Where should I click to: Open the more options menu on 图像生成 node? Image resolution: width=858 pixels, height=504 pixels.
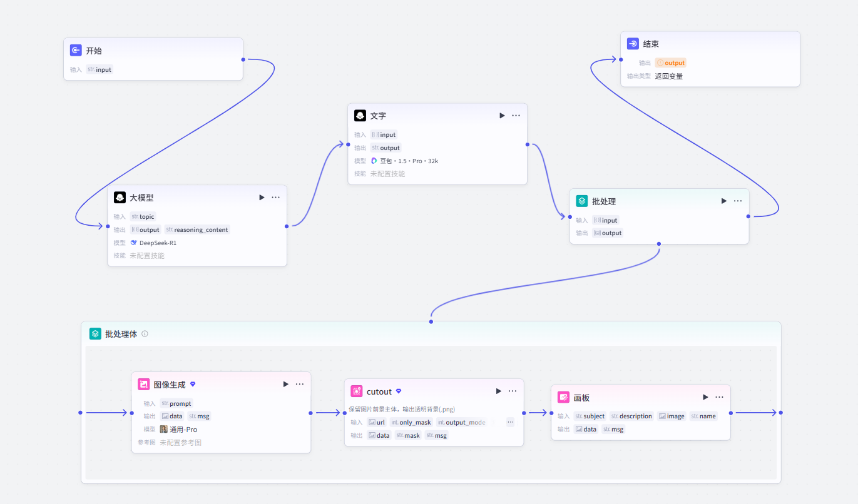(x=300, y=385)
